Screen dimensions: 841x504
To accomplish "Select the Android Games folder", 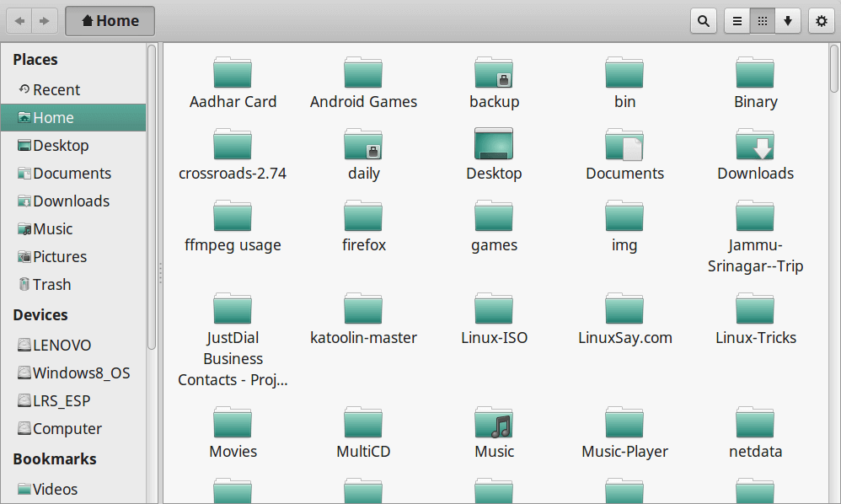I will (363, 83).
